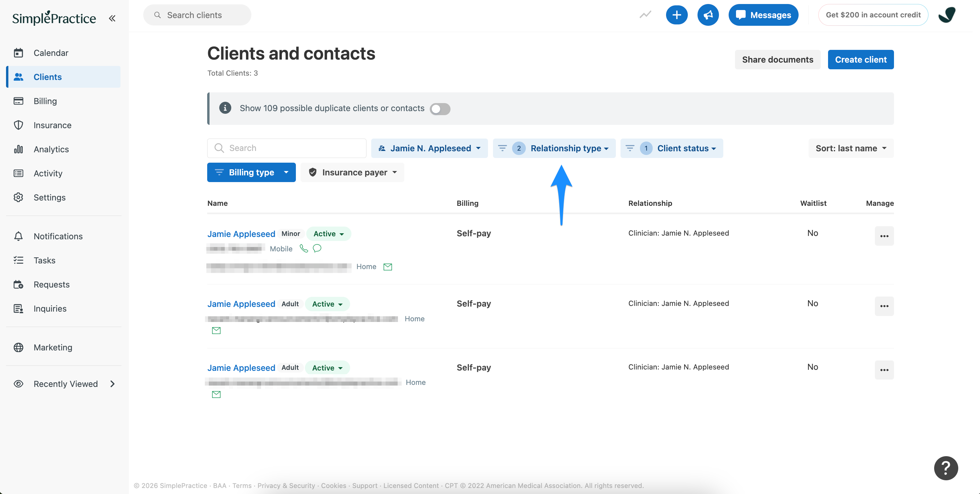Change Active status of third client
The width and height of the screenshot is (980, 494).
tap(327, 368)
